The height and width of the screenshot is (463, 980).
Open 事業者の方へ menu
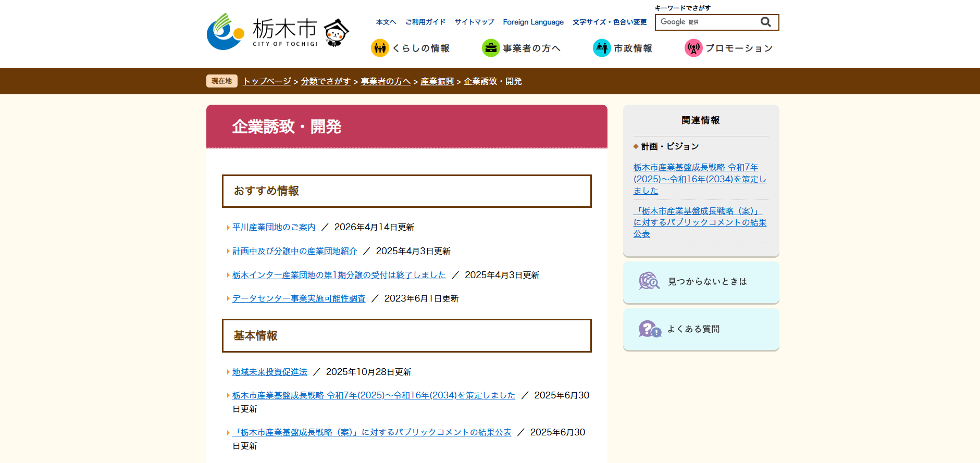pos(521,48)
